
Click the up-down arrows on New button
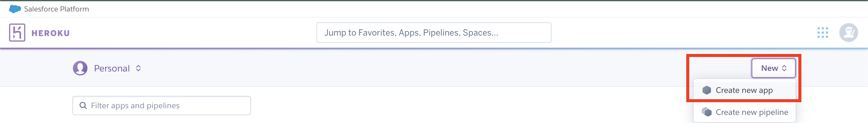tap(784, 68)
